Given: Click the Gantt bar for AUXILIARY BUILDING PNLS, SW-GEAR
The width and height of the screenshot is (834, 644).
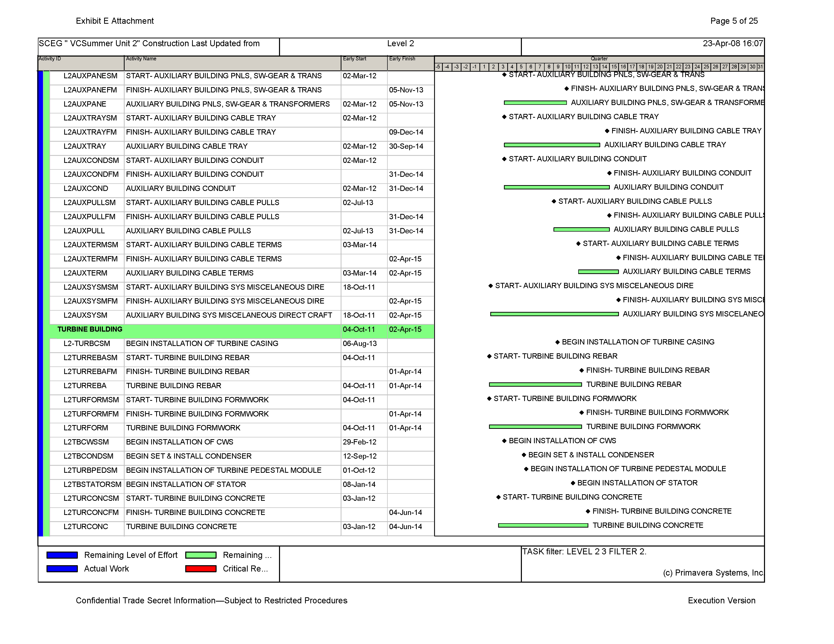Looking at the screenshot, I should (535, 103).
